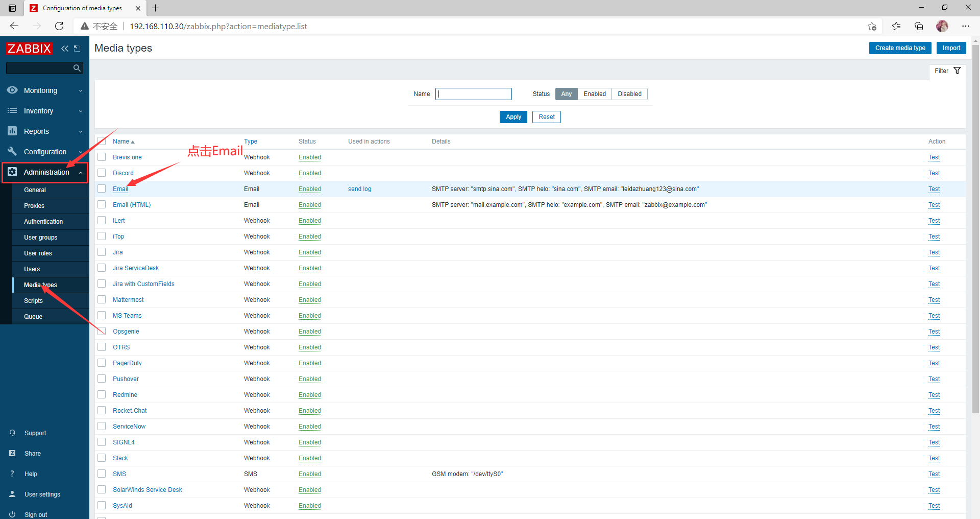Image resolution: width=980 pixels, height=519 pixels.
Task: Collapse the sidebar with double-arrow icon
Action: point(65,49)
